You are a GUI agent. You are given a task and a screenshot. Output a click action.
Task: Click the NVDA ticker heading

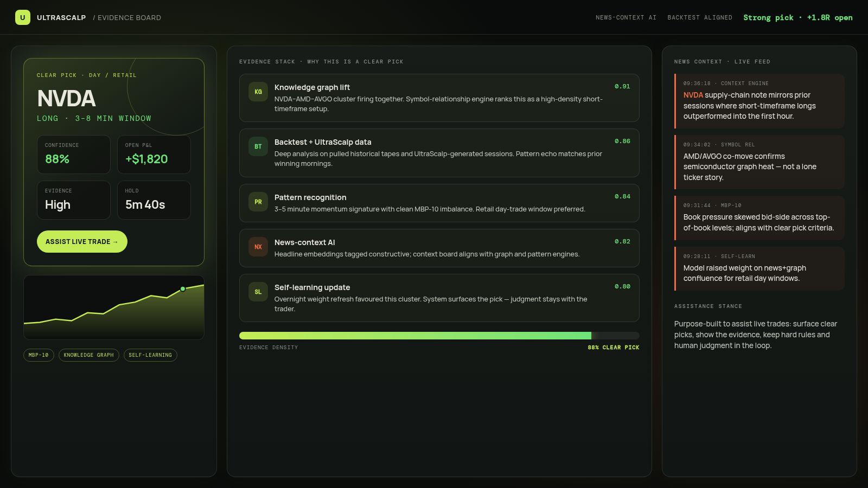pyautogui.click(x=66, y=99)
